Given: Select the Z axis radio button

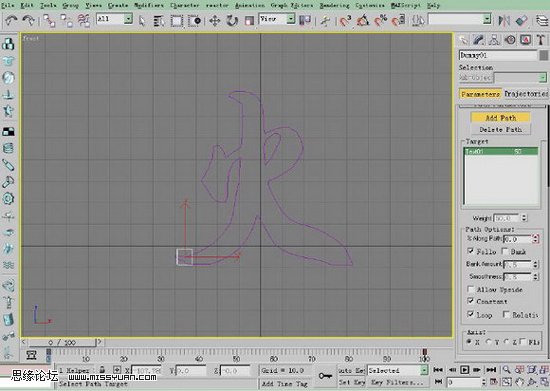Looking at the screenshot, I should pos(506,342).
